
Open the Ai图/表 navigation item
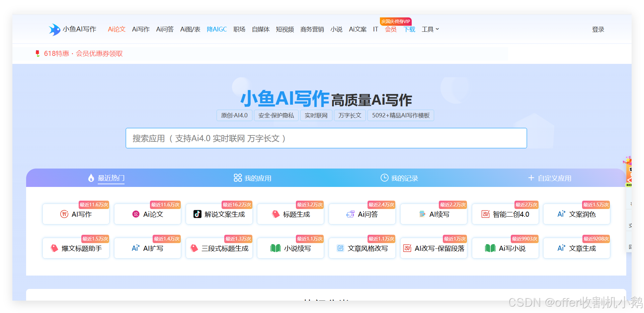pyautogui.click(x=190, y=29)
